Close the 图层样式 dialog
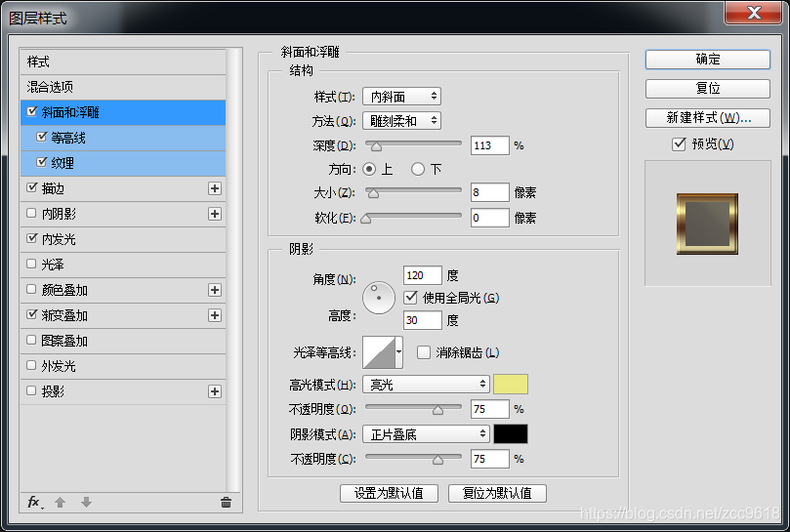 pos(753,13)
